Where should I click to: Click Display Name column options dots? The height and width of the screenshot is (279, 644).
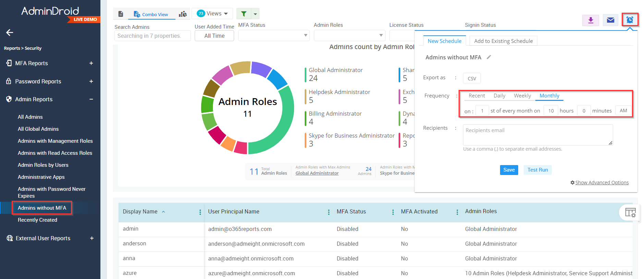point(200,212)
